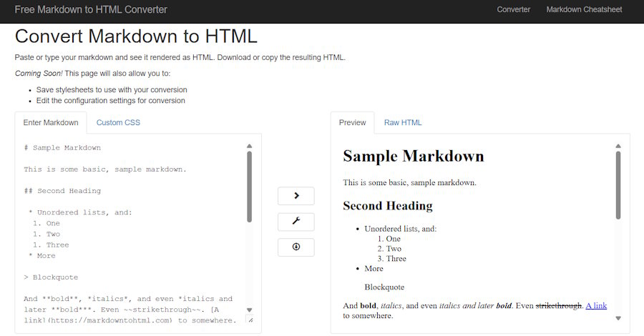Click 'More' bullet in preview list
Image resolution: width=644 pixels, height=336 pixels.
click(374, 269)
